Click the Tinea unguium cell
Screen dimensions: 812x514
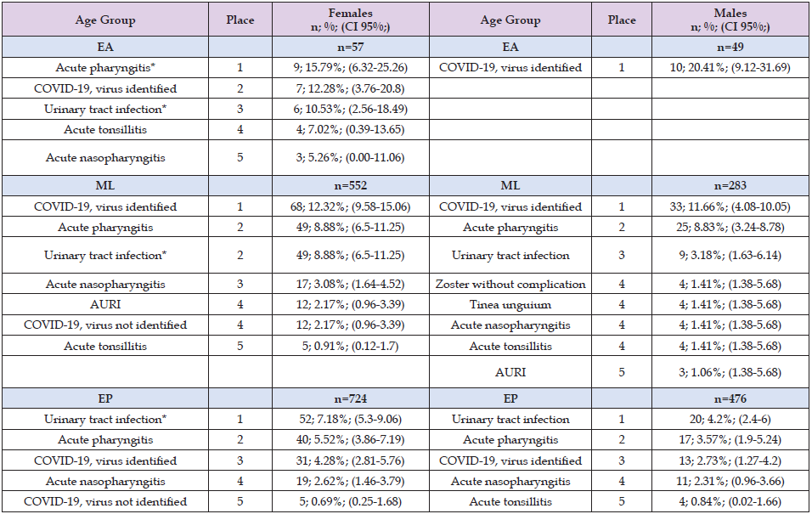point(510,304)
